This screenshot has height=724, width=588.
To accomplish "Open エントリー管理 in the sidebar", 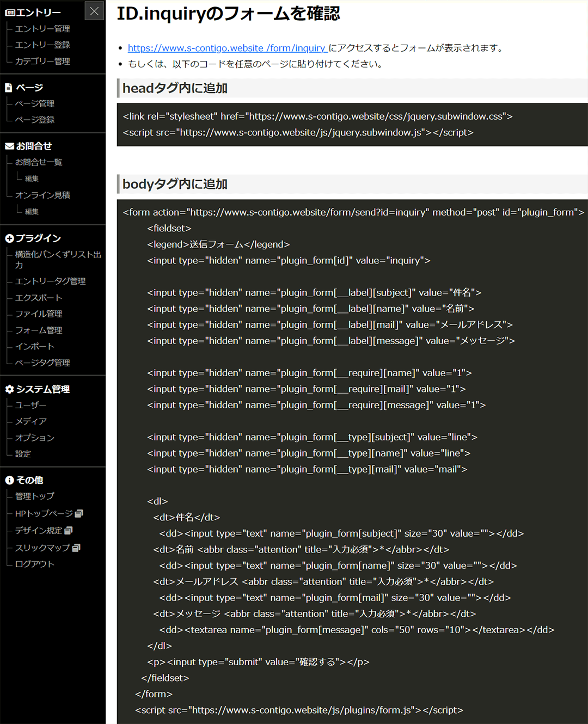I will (42, 29).
